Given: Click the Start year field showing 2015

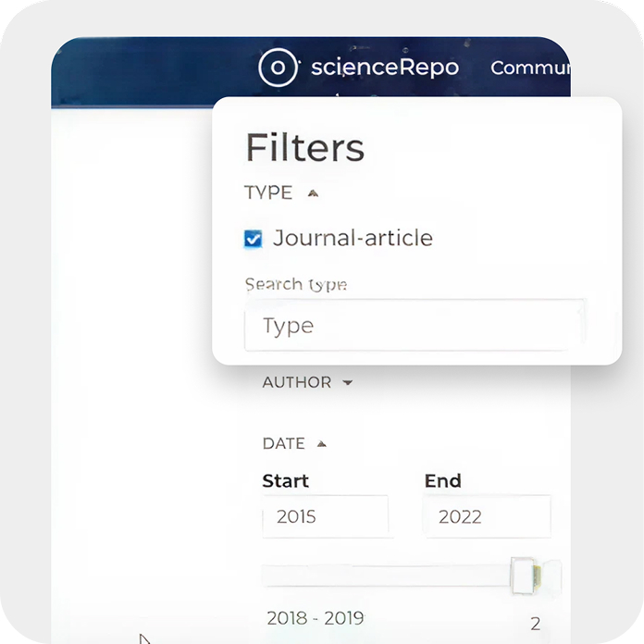Looking at the screenshot, I should point(326,516).
